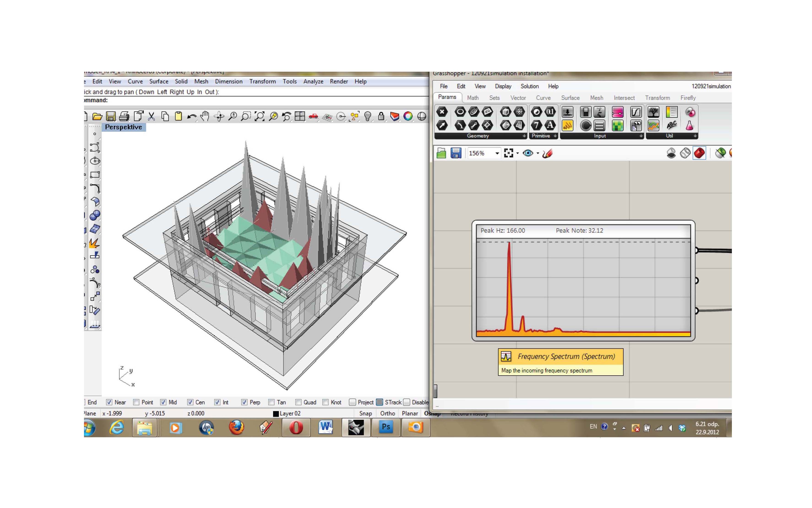Viewport: 812px width, 508px height.
Task: Open the Rhino Analyze menu
Action: [313, 81]
